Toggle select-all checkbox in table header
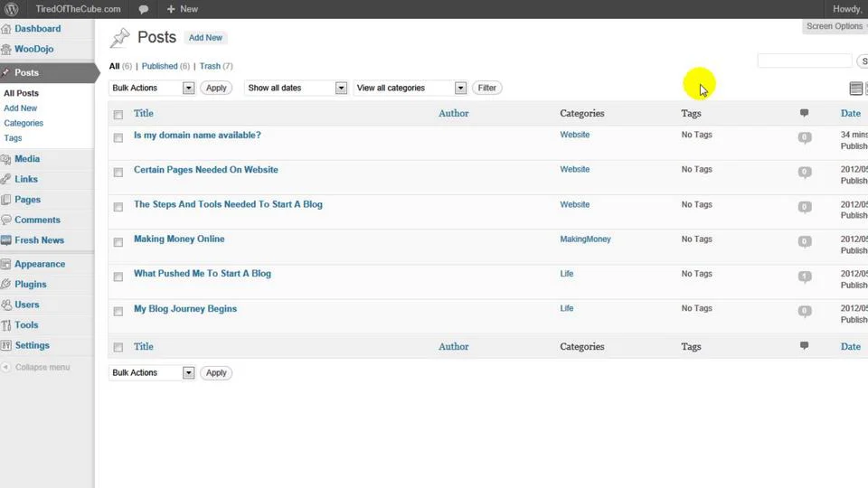868x488 pixels. [x=118, y=115]
